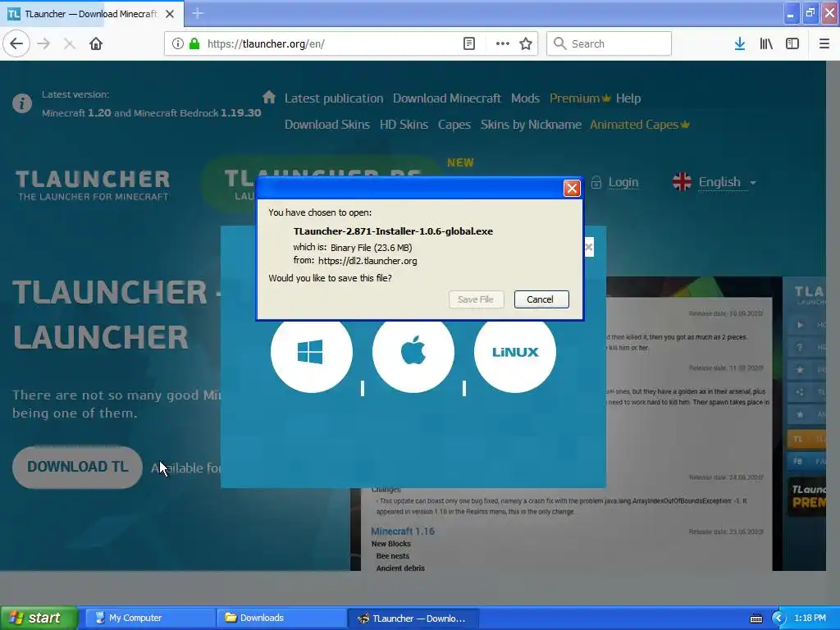The height and width of the screenshot is (630, 840).
Task: Click the Minecraft 1.16 changelog heading
Action: 402,532
